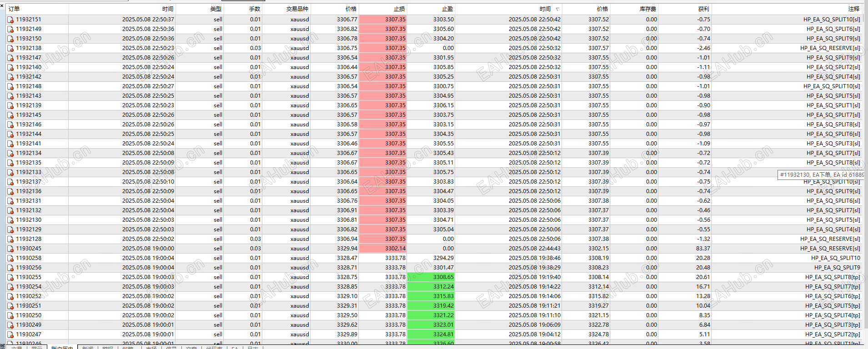The width and height of the screenshot is (868, 349).
Task: Click the profit value -2.46
Action: [x=703, y=48]
